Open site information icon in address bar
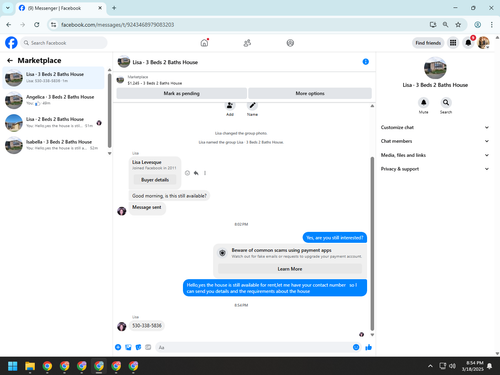Screen dimensions: 500x375 pyautogui.click(x=53, y=25)
